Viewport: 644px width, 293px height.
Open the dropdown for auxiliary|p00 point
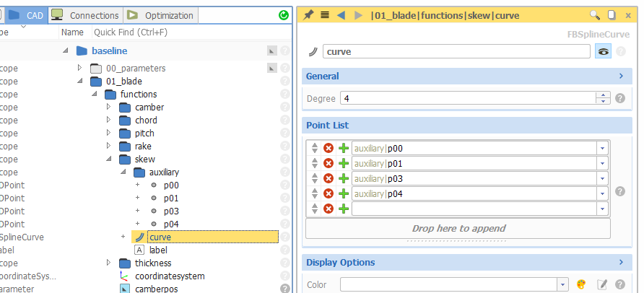point(602,148)
